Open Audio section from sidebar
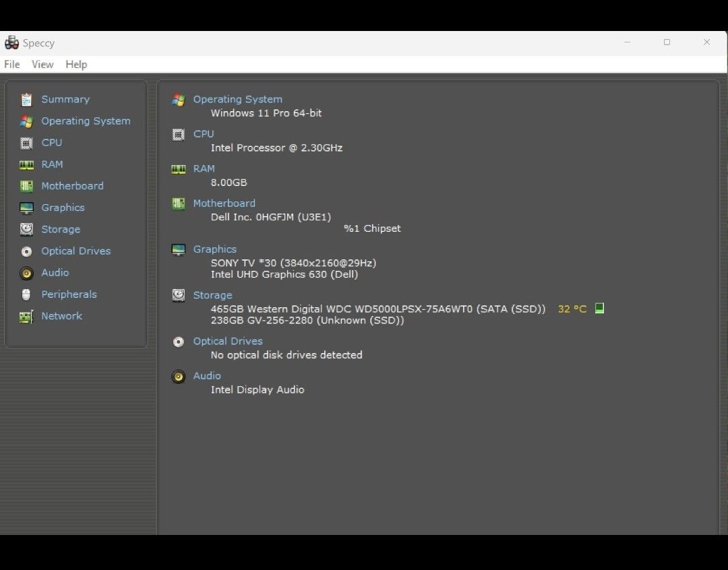This screenshot has width=728, height=570. pos(55,272)
